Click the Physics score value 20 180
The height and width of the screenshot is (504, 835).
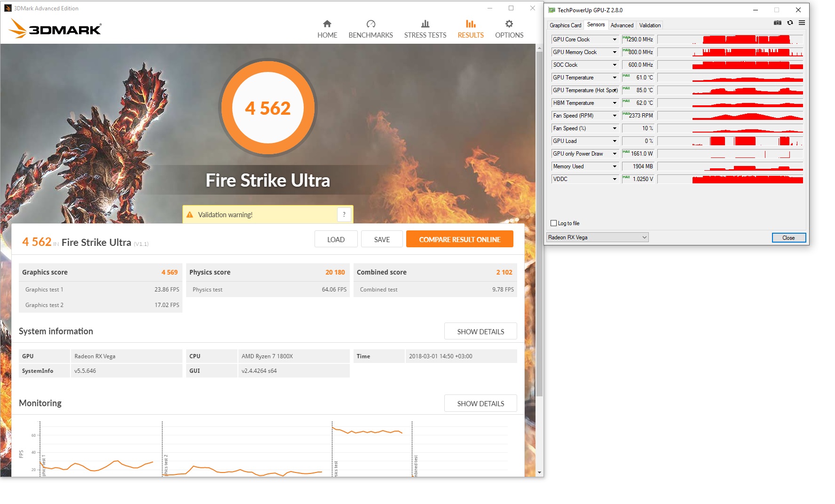[x=335, y=272]
